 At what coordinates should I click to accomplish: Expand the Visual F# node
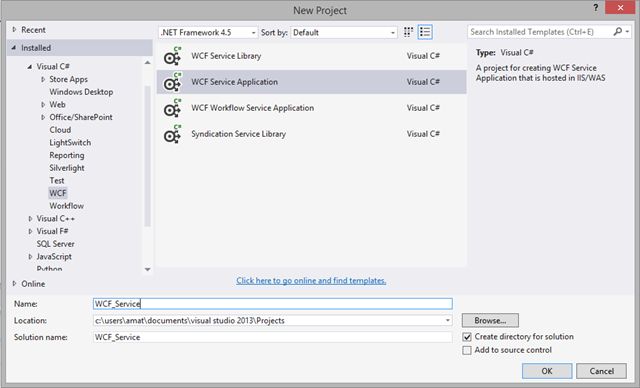pyautogui.click(x=30, y=231)
